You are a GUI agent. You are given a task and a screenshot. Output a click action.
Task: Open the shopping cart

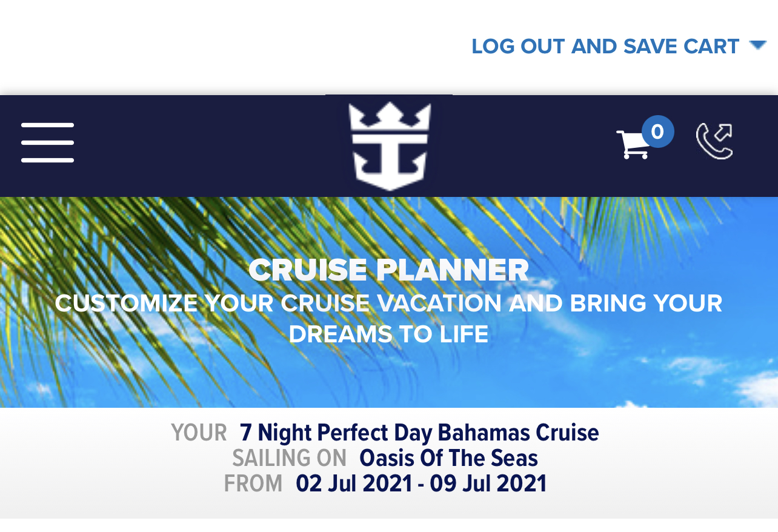(x=634, y=144)
